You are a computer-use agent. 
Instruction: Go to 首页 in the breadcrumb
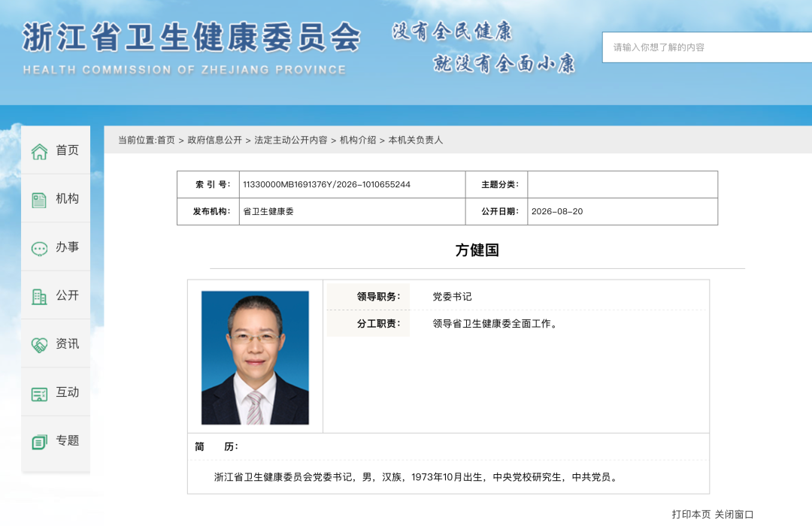(166, 141)
